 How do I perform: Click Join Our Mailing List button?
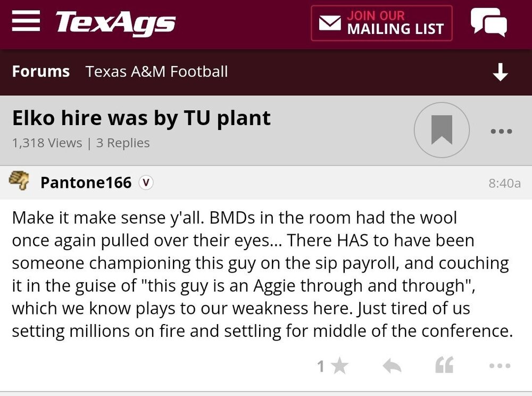point(382,23)
